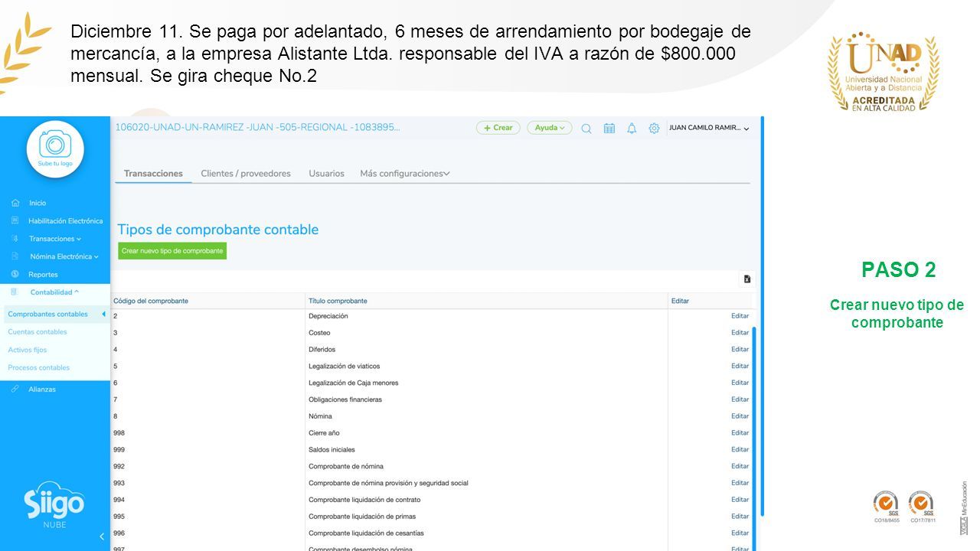980x551 pixels.
Task: Open the calendar icon in header
Action: click(x=609, y=129)
